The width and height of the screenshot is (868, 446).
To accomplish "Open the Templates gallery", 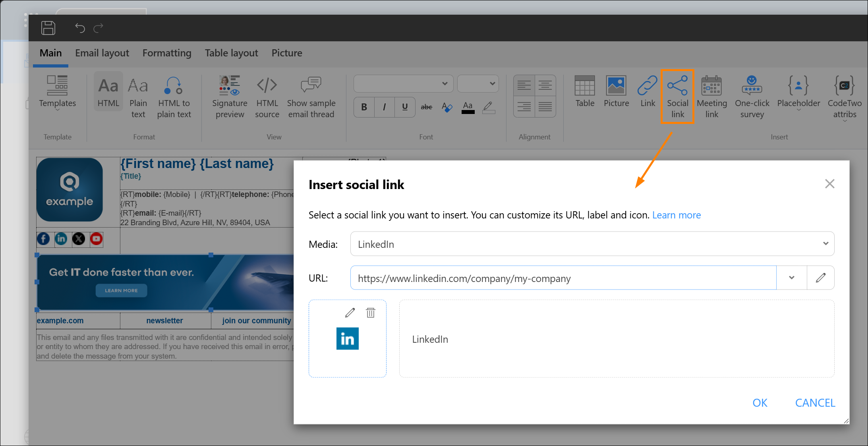I will tap(58, 93).
